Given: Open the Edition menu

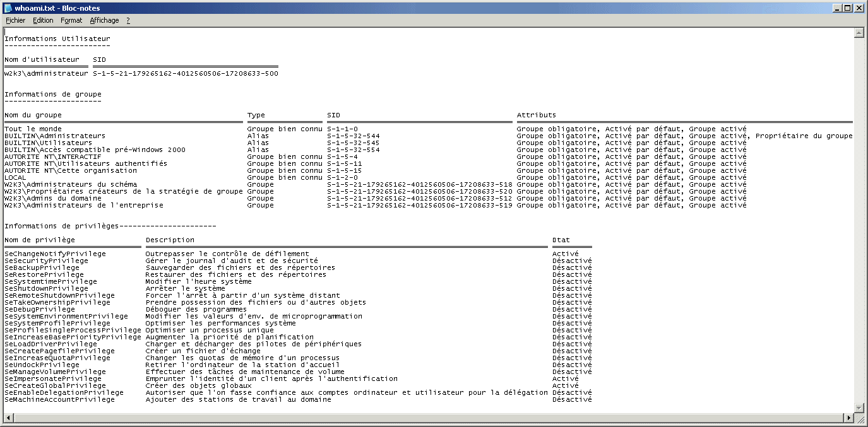Looking at the screenshot, I should click(x=43, y=20).
